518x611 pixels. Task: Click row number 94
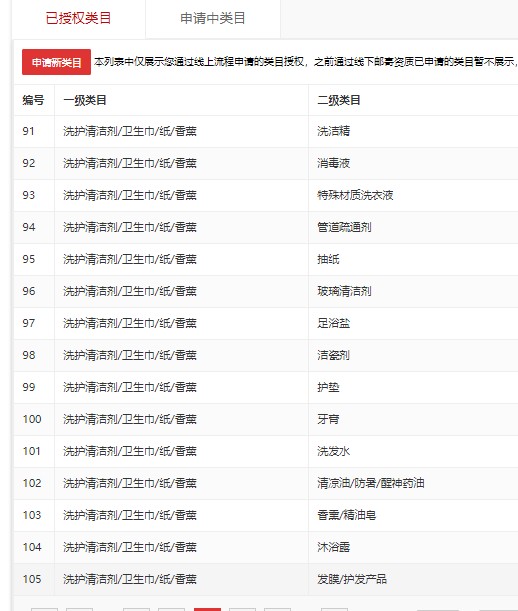pos(28,227)
